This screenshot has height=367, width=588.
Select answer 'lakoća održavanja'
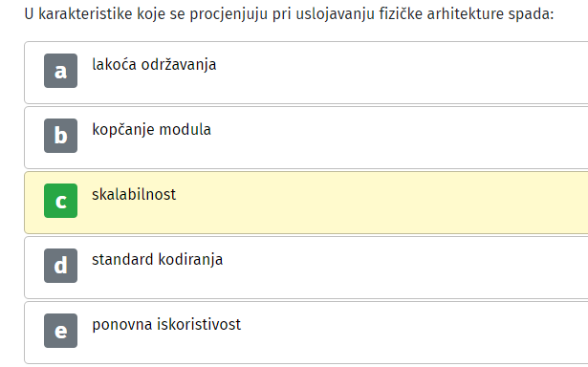pos(154,65)
